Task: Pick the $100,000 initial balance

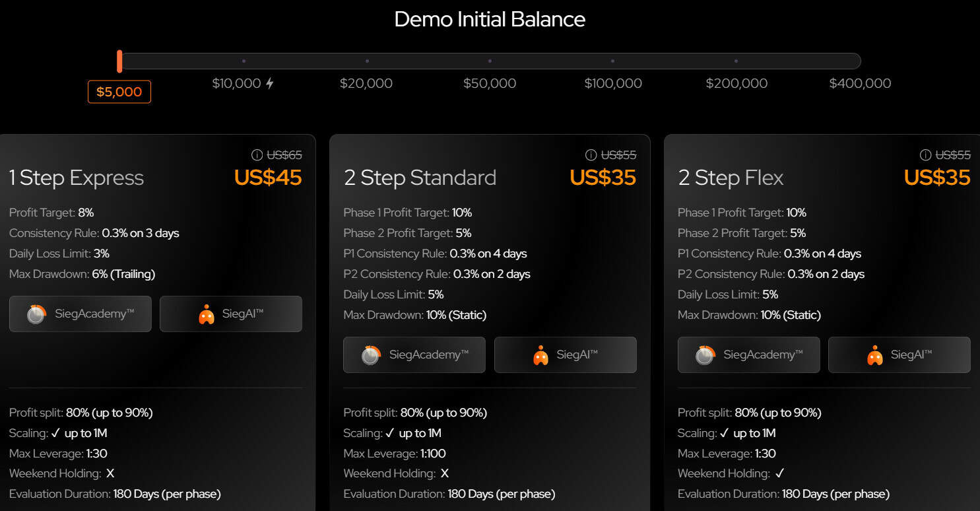Action: 613,83
